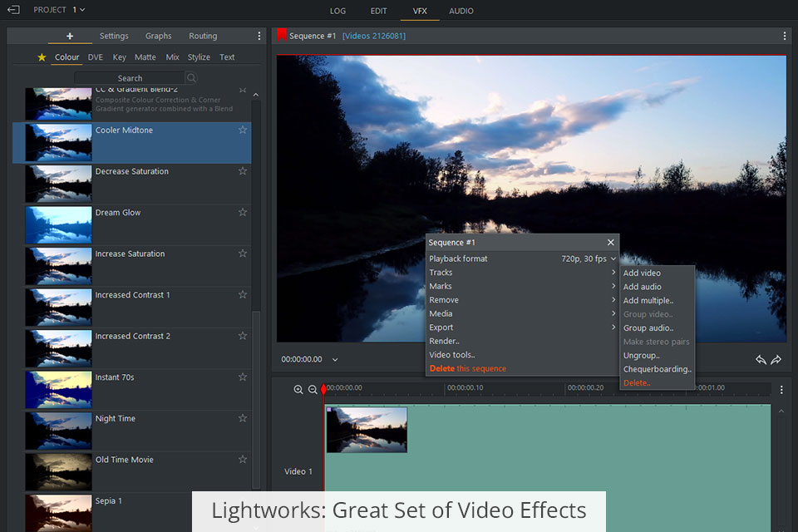Favourite the Instant 70s effect

243,377
